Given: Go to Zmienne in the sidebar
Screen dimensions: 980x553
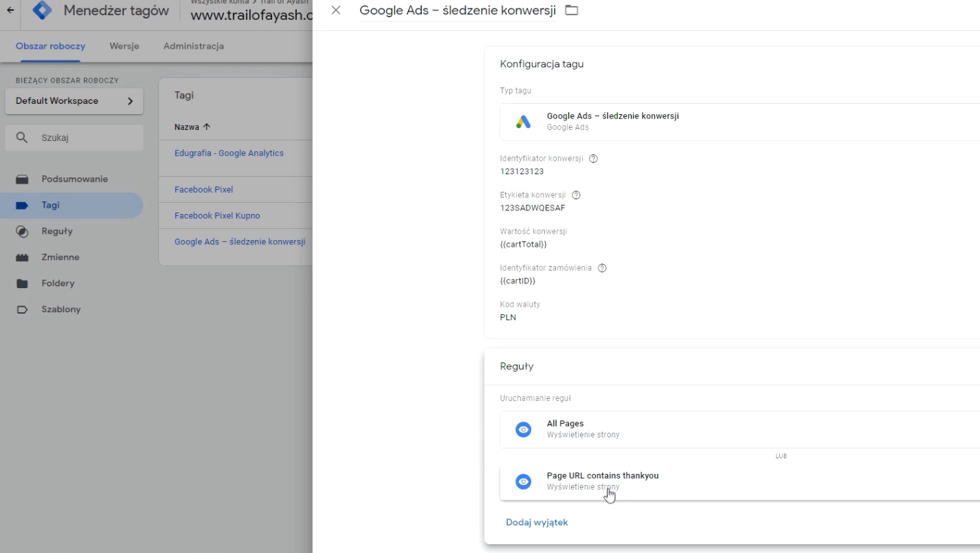Looking at the screenshot, I should tap(60, 257).
